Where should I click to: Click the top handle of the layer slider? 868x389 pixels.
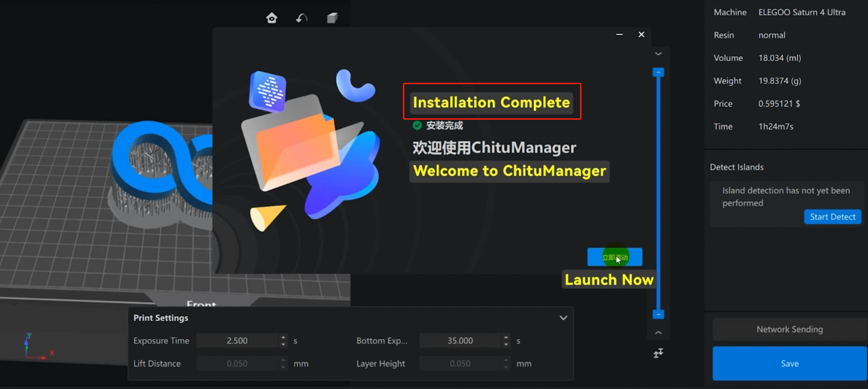click(658, 73)
